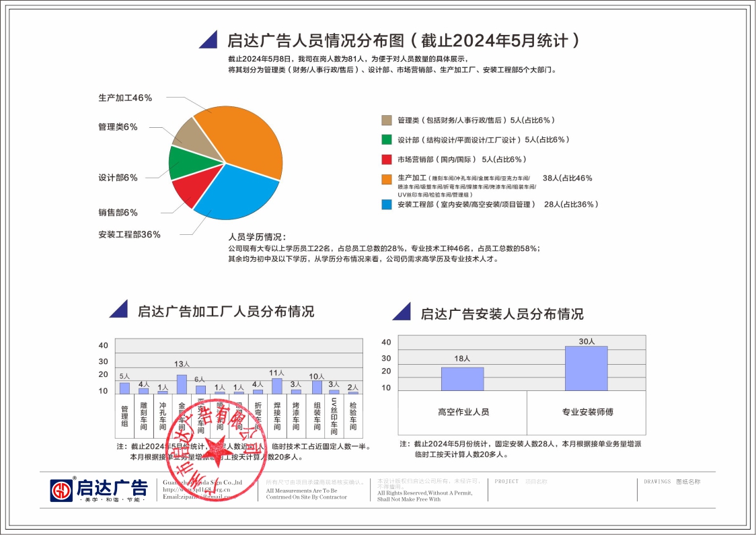Screen dimensions: 756x535
Task: Open the company website link in footer
Action: point(196,490)
